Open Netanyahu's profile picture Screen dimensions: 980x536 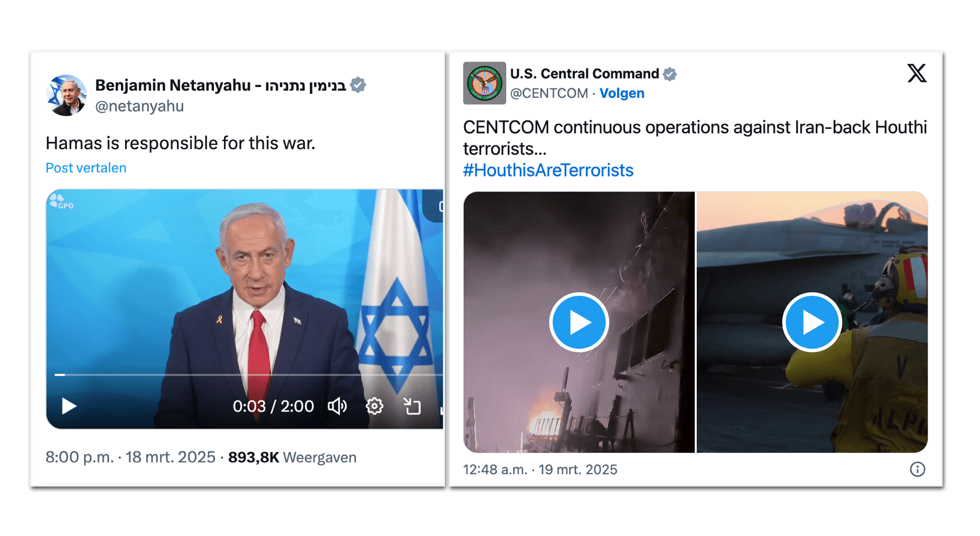pyautogui.click(x=66, y=95)
